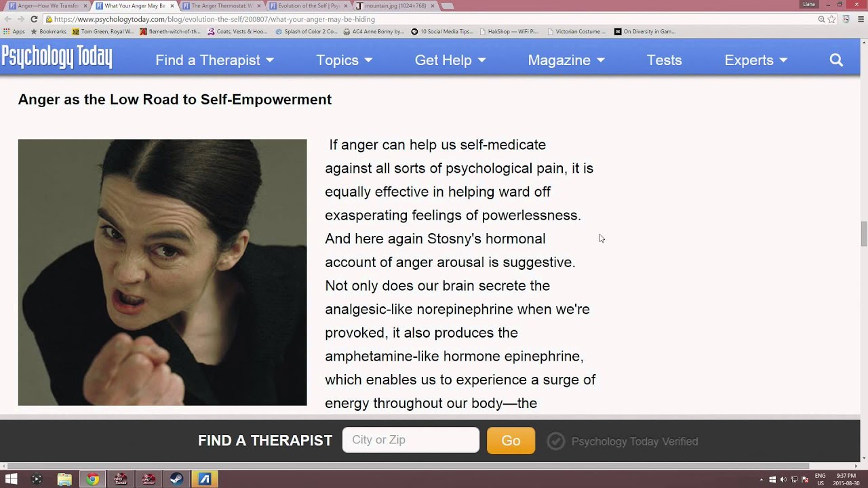Screen dimensions: 868x488
Task: Bookmark this page with the star icon
Action: tap(831, 19)
